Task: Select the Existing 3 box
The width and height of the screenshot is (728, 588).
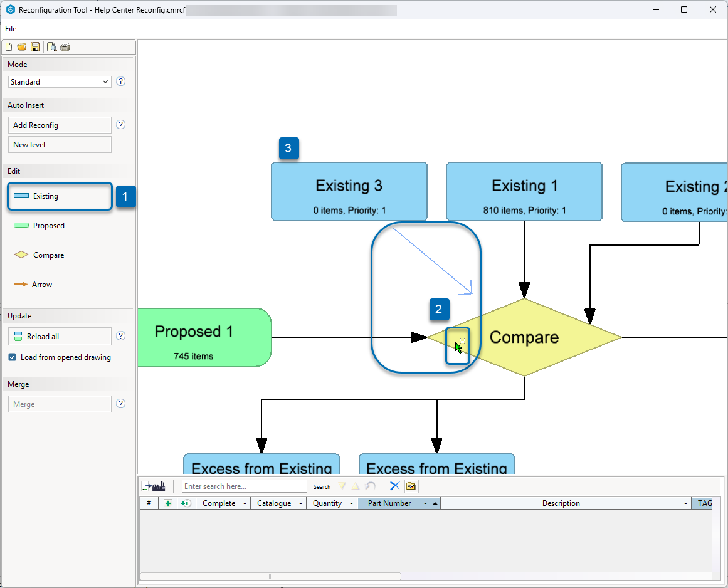Action: click(349, 191)
